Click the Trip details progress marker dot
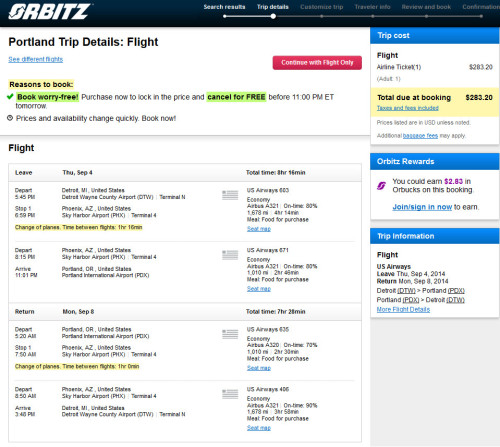 pos(273,16)
